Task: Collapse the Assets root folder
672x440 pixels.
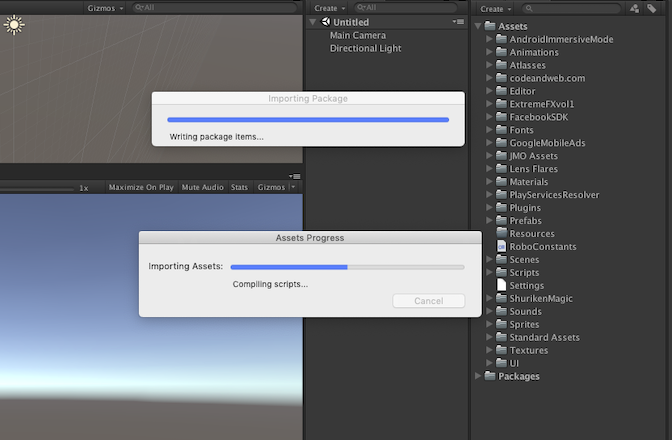Action: 478,26
